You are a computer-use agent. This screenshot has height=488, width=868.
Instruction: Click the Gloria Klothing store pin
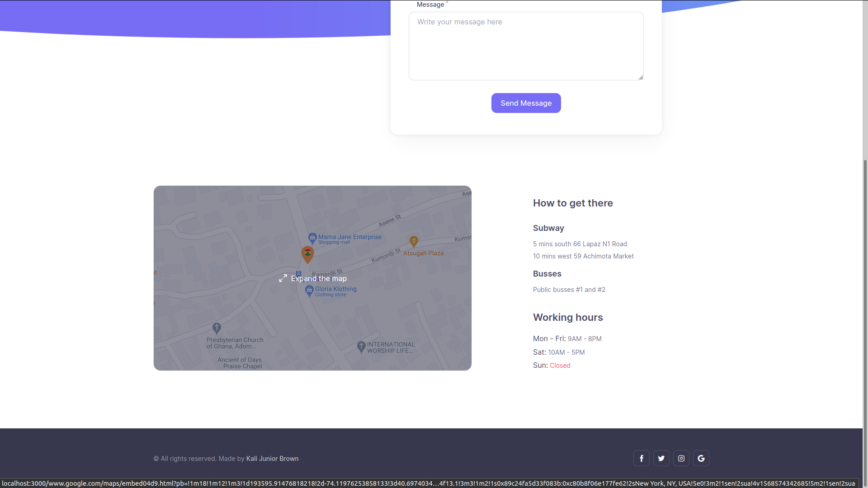309,291
